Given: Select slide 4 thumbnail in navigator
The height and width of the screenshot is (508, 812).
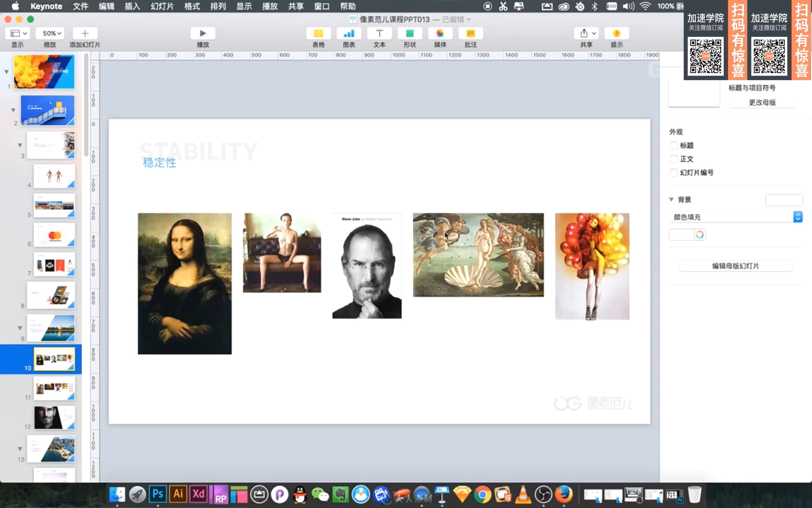Looking at the screenshot, I should pos(54,176).
